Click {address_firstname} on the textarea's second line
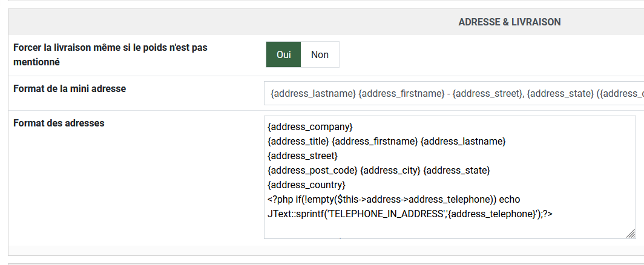Image resolution: width=644 pixels, height=265 pixels. [374, 141]
